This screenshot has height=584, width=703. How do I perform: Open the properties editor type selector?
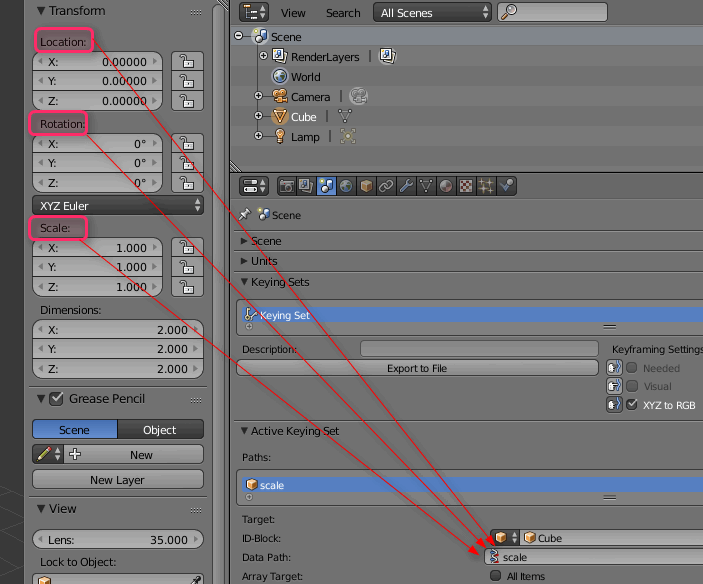pos(254,186)
